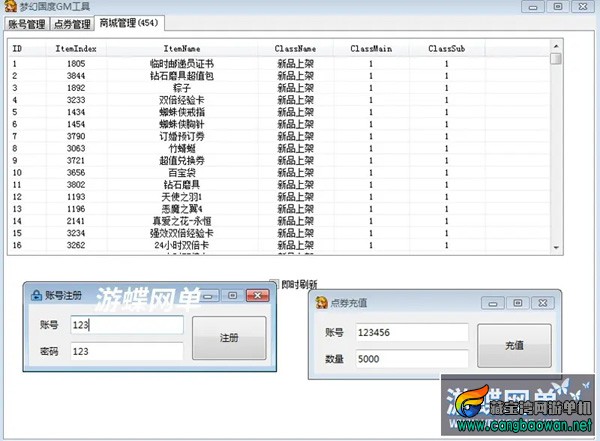The height and width of the screenshot is (441, 600).
Task: Close the main GM tool window
Action: [x=583, y=7]
